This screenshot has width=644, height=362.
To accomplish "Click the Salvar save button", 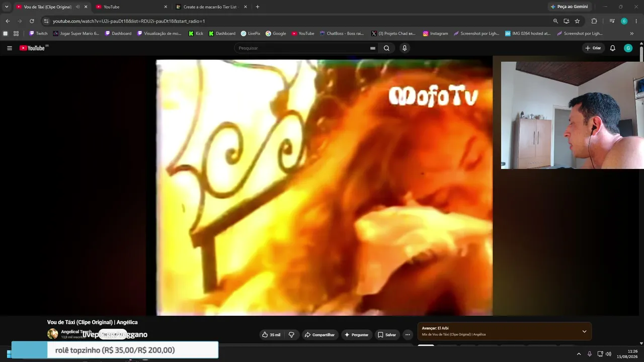I will 387,335.
